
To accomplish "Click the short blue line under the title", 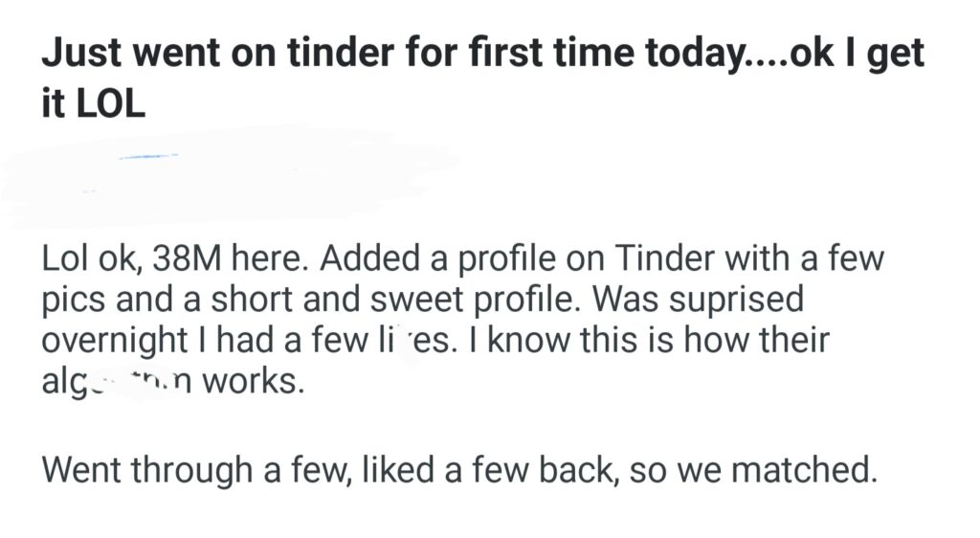I will click(x=147, y=155).
